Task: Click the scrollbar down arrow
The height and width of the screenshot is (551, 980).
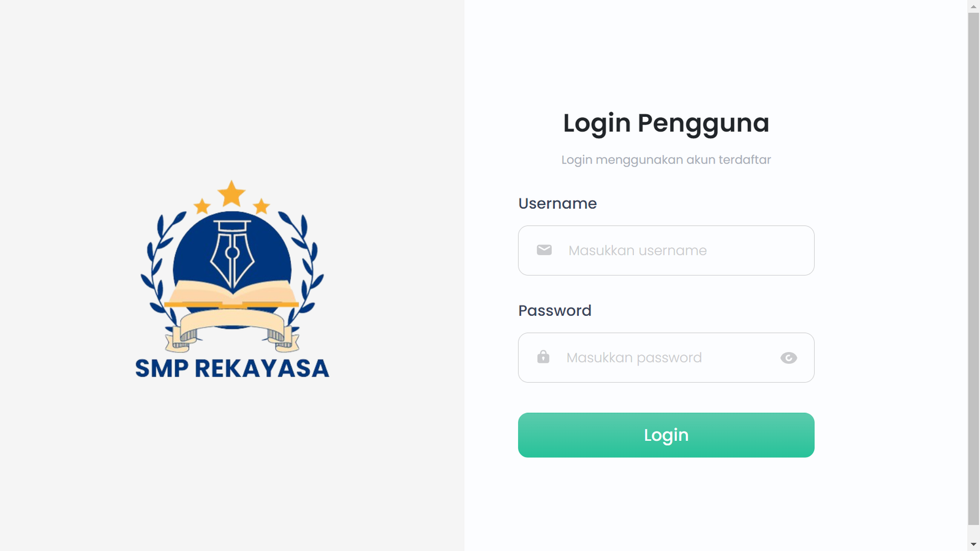Action: pyautogui.click(x=973, y=544)
